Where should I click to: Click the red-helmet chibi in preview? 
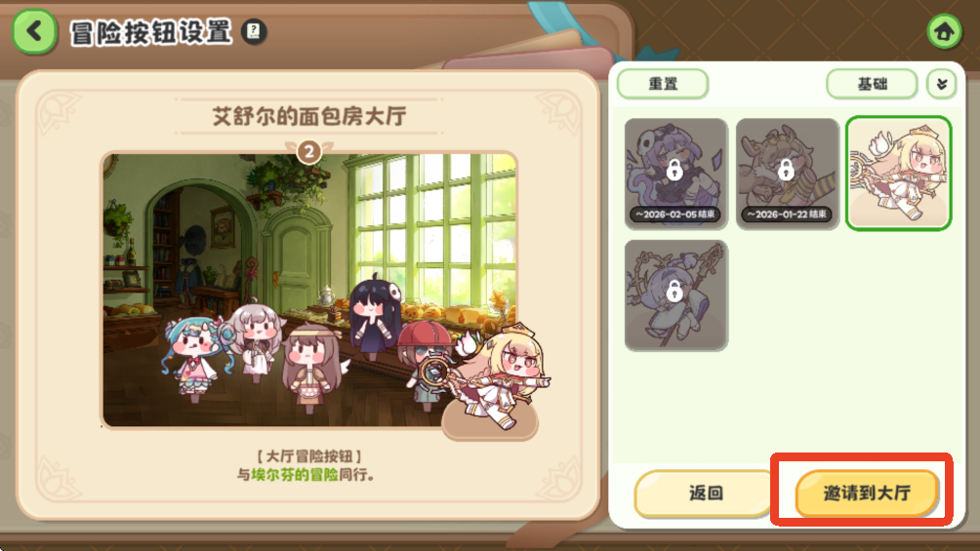click(425, 363)
